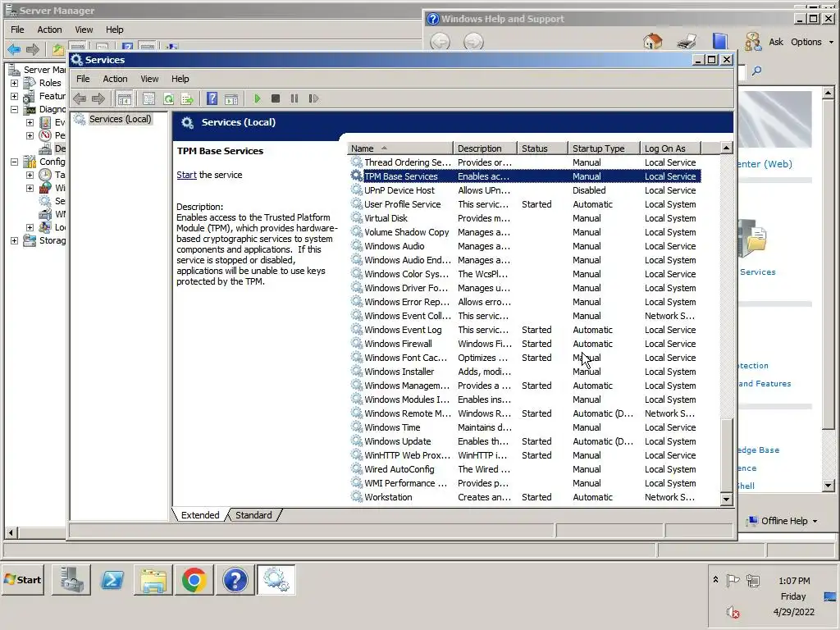Open Server Manager's View menu

pyautogui.click(x=84, y=30)
